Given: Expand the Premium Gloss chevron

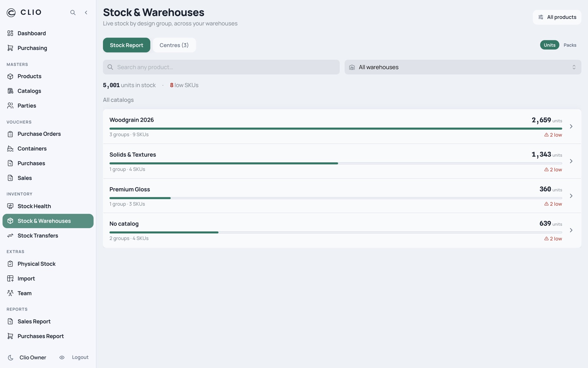Looking at the screenshot, I should click(x=571, y=196).
